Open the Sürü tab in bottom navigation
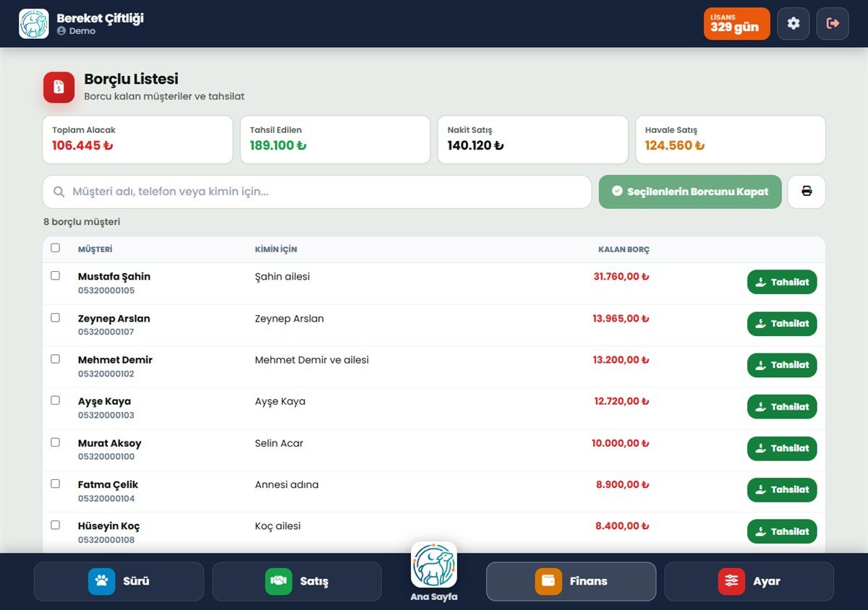This screenshot has height=610, width=868. [119, 581]
